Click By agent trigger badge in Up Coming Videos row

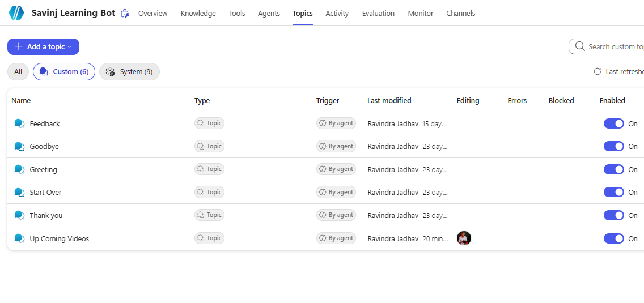click(336, 238)
